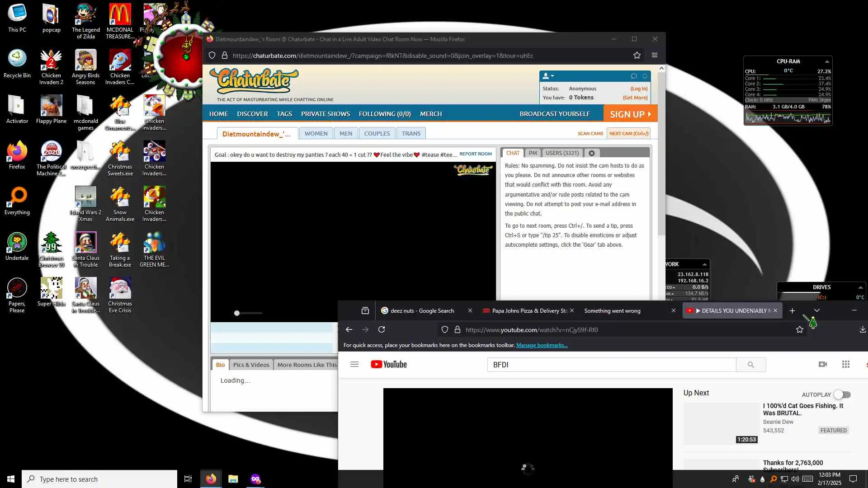Open the YouTube apps grid icon

click(845, 364)
